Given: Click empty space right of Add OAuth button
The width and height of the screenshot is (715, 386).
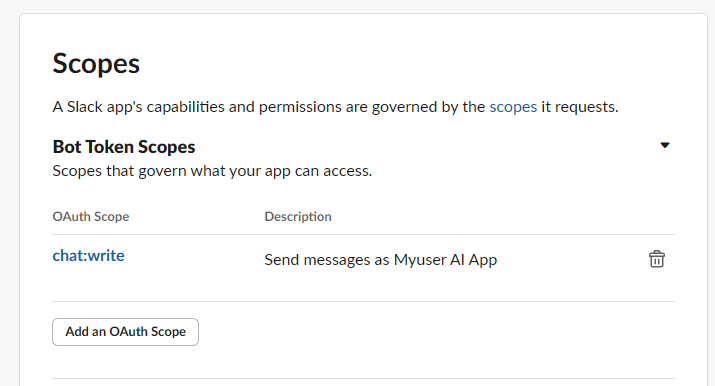Looking at the screenshot, I should [433, 332].
